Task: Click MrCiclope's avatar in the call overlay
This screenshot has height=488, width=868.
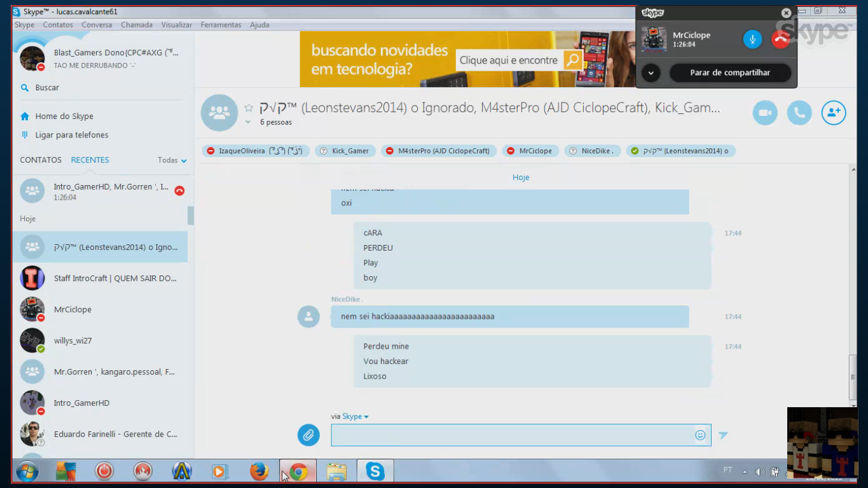Action: (x=654, y=39)
